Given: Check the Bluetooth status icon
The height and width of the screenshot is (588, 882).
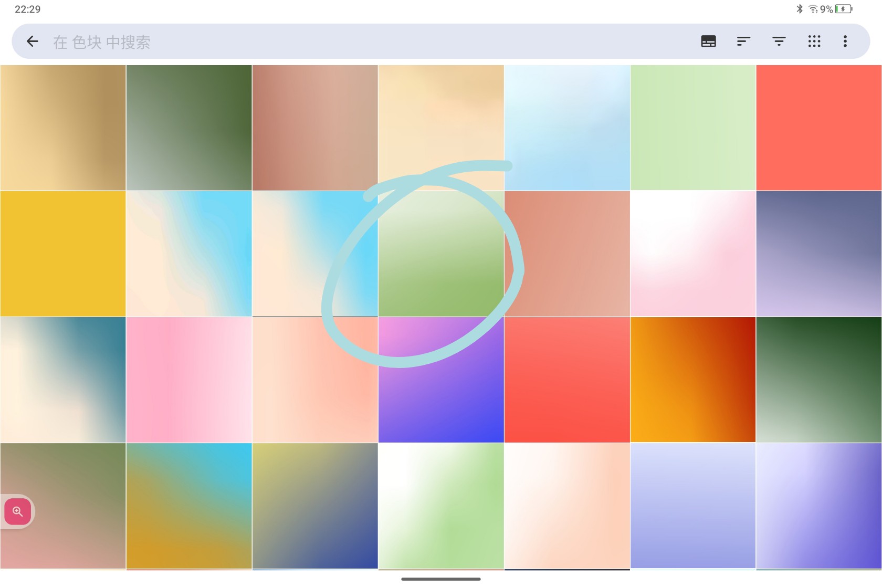Looking at the screenshot, I should click(x=800, y=9).
